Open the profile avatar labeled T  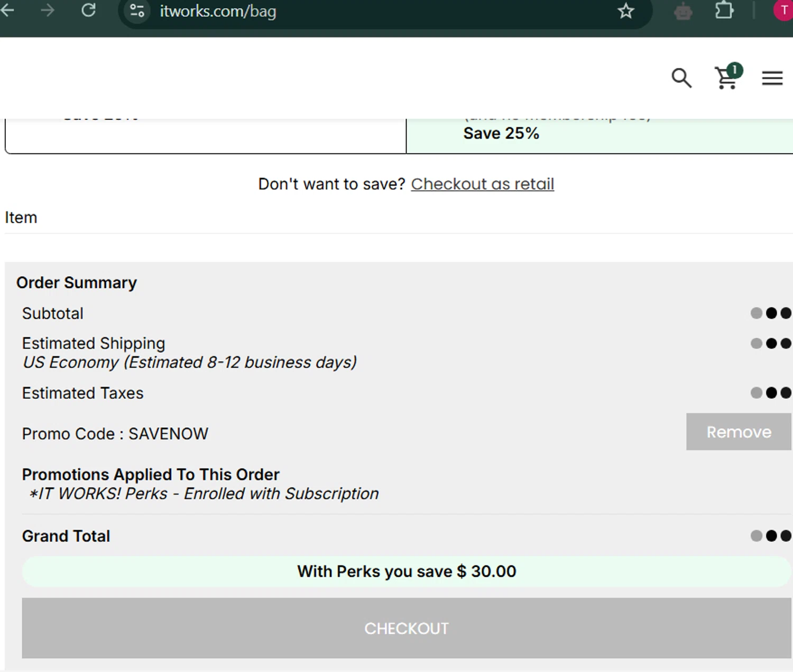[783, 11]
